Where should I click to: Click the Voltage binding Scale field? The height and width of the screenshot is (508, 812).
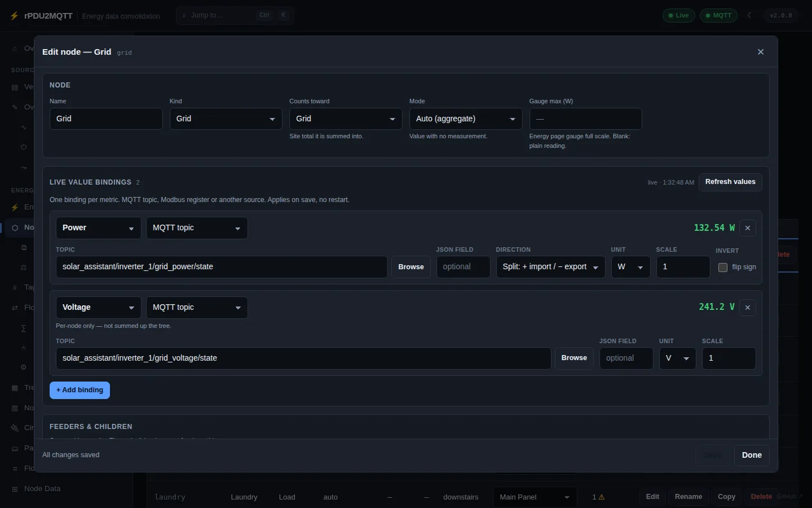pos(729,358)
